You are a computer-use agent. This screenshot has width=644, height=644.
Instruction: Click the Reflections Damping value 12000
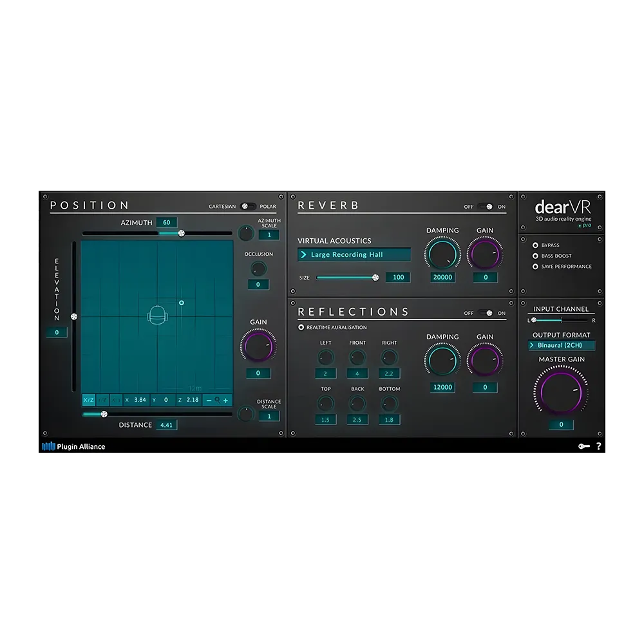click(442, 387)
